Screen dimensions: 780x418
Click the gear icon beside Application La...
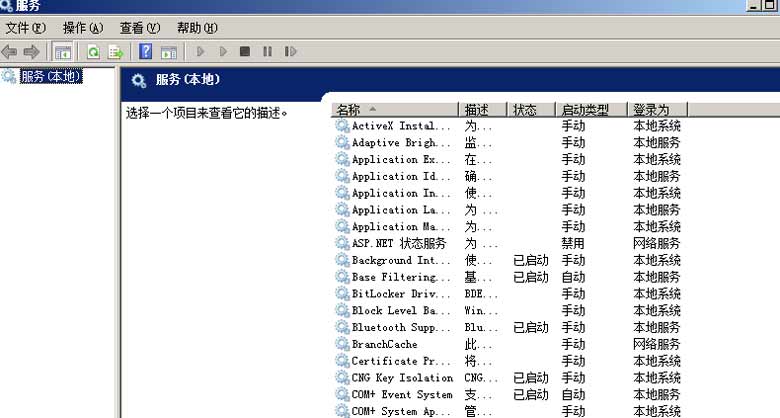click(342, 209)
